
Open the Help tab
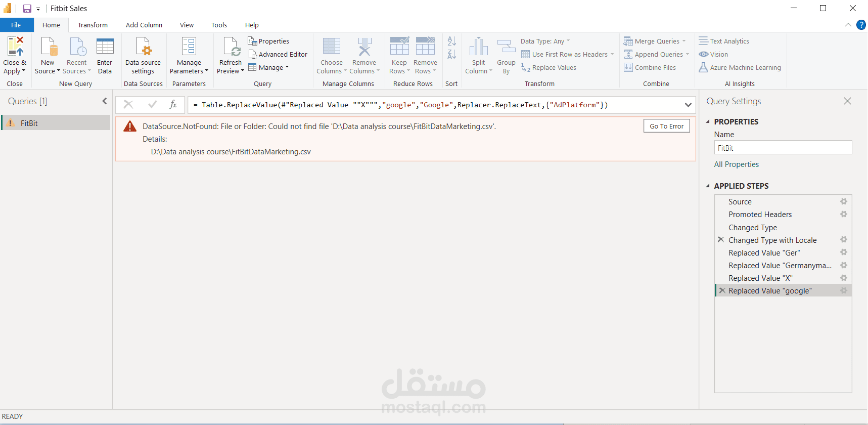point(252,25)
